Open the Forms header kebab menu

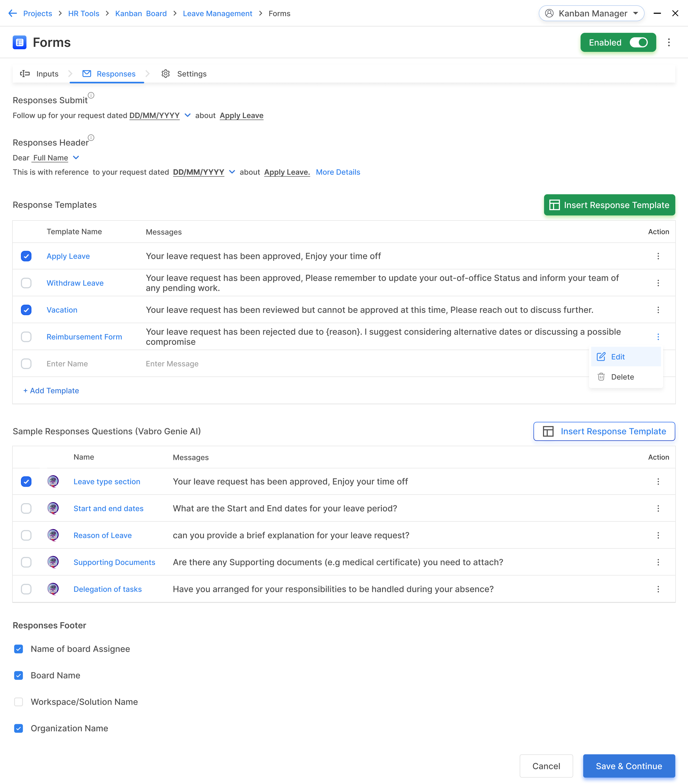(669, 43)
